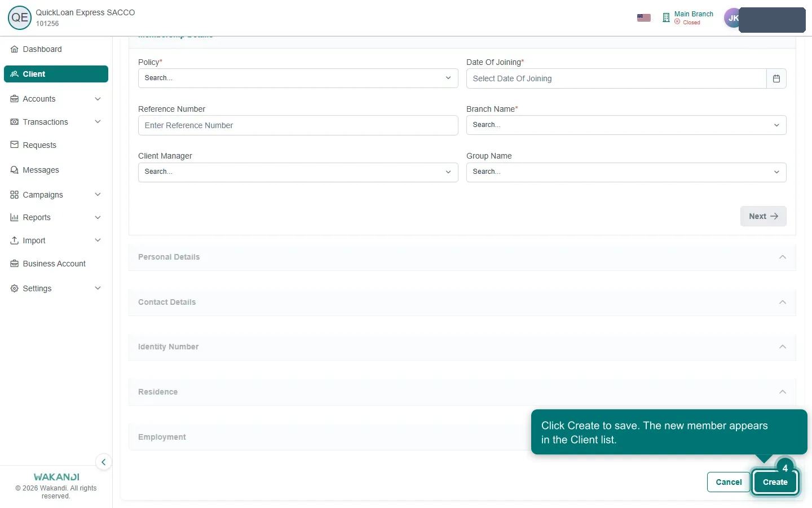Image resolution: width=812 pixels, height=508 pixels.
Task: Expand the Transactions menu chevron
Action: point(98,122)
